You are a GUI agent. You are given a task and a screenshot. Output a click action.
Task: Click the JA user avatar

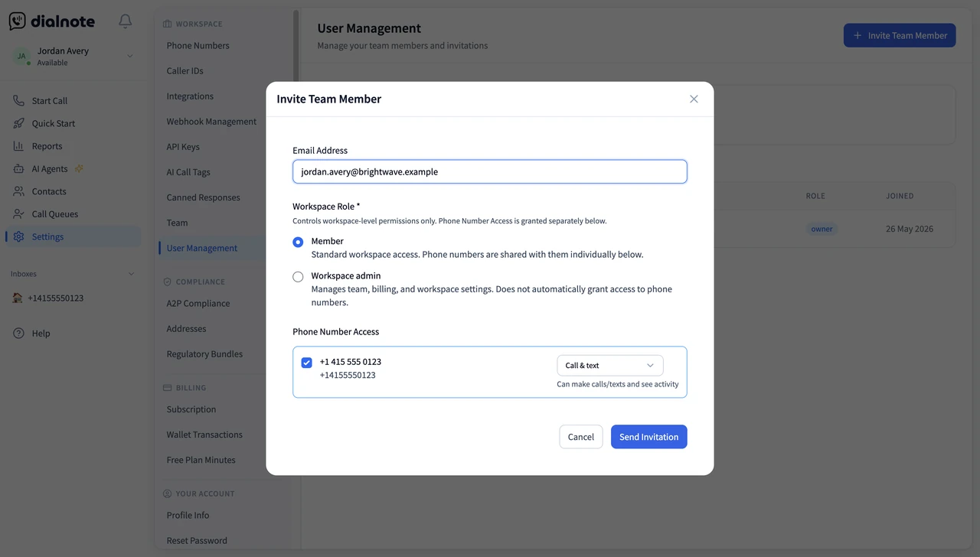pos(21,56)
